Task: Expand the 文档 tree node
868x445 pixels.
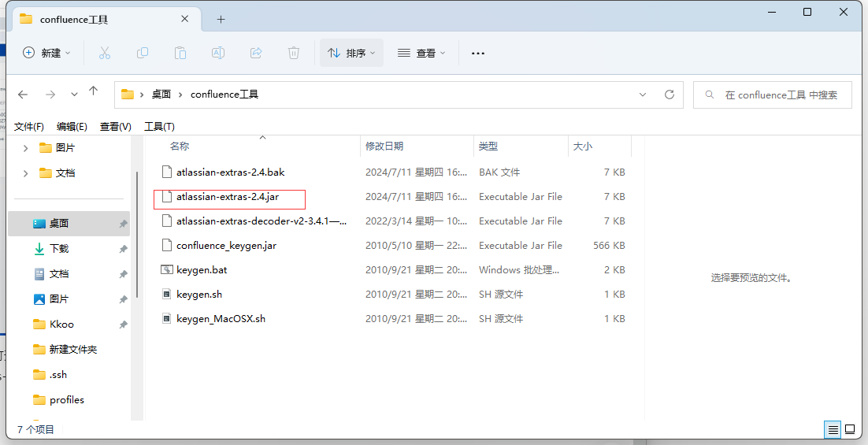Action: pos(25,173)
